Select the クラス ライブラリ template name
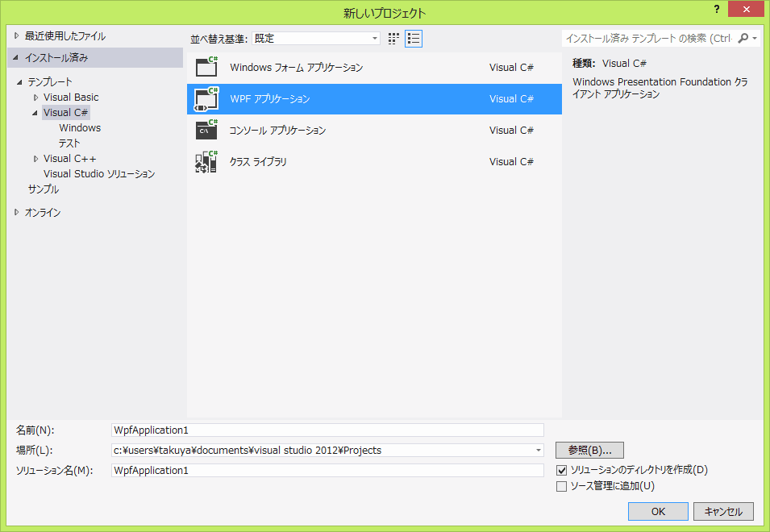Screen dimensions: 770x532 point(258,161)
